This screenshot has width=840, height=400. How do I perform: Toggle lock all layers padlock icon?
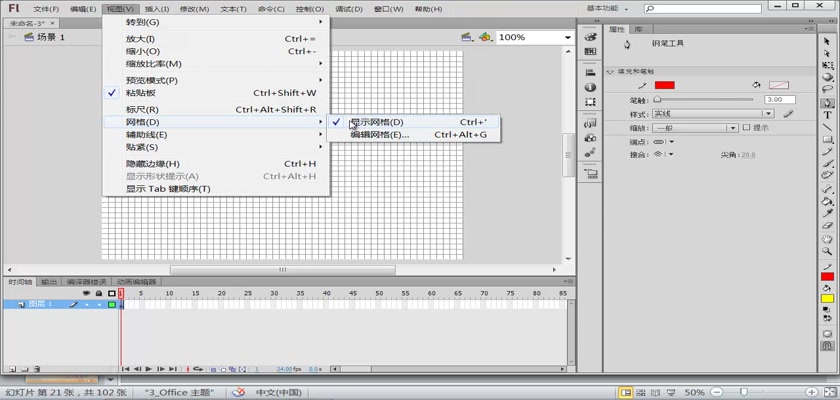coord(99,293)
